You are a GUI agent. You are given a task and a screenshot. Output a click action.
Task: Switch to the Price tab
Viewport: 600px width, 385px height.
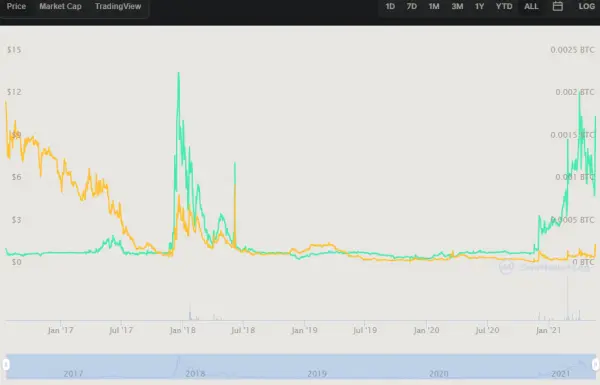16,7
